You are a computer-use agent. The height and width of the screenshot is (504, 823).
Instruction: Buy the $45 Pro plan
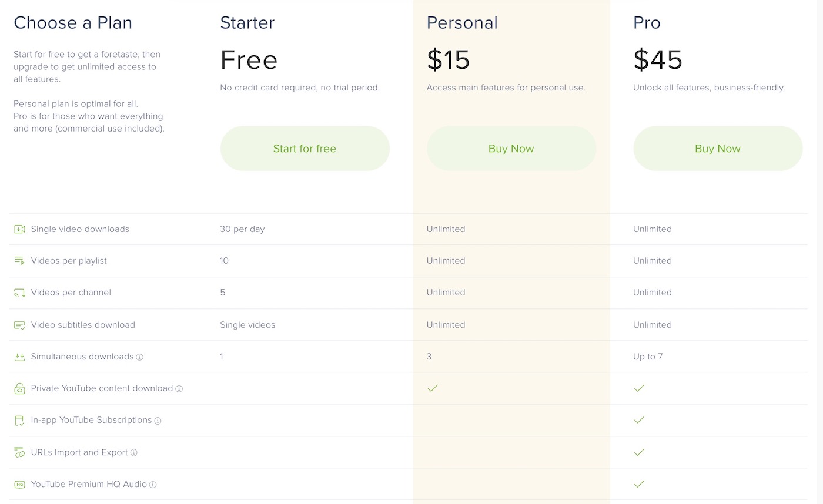point(718,149)
